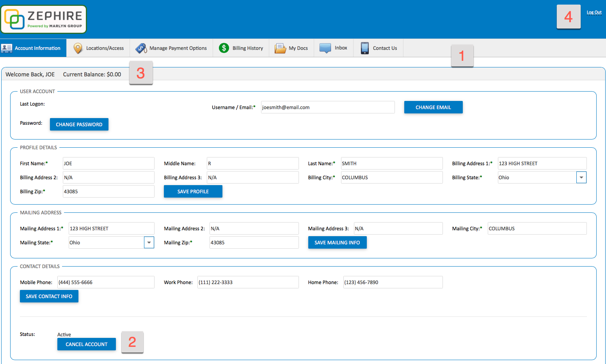The image size is (606, 364).
Task: Switch to the Locations/Access tab
Action: (105, 48)
